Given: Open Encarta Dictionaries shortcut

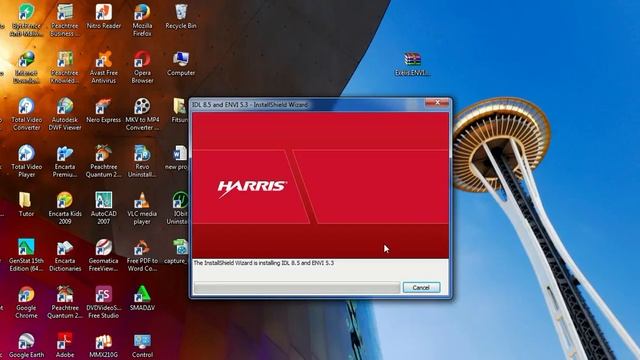Looking at the screenshot, I should 64,255.
